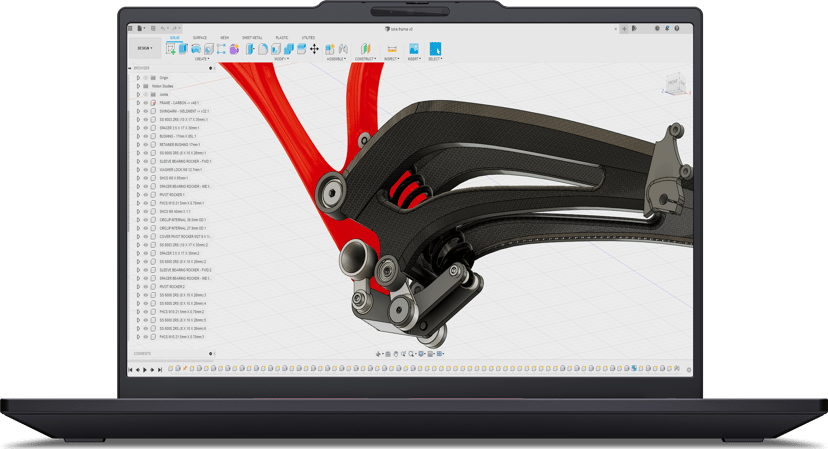
Task: Click the Undo arrow
Action: pos(164,29)
